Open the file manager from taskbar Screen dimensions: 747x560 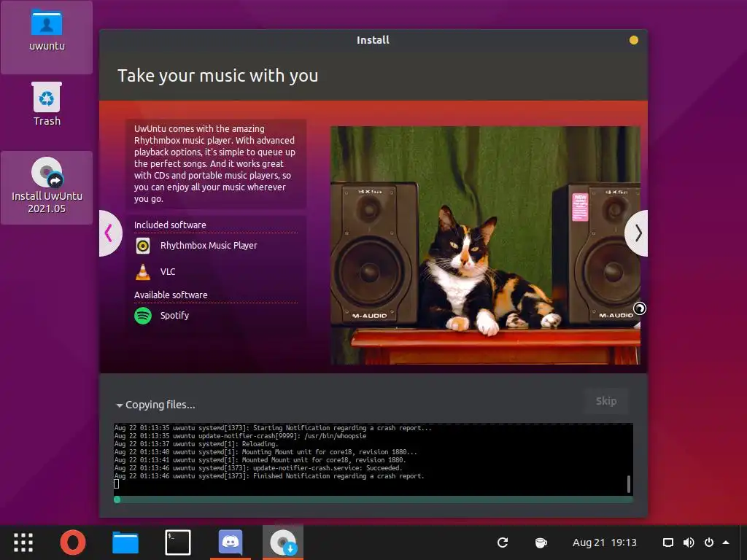(125, 542)
